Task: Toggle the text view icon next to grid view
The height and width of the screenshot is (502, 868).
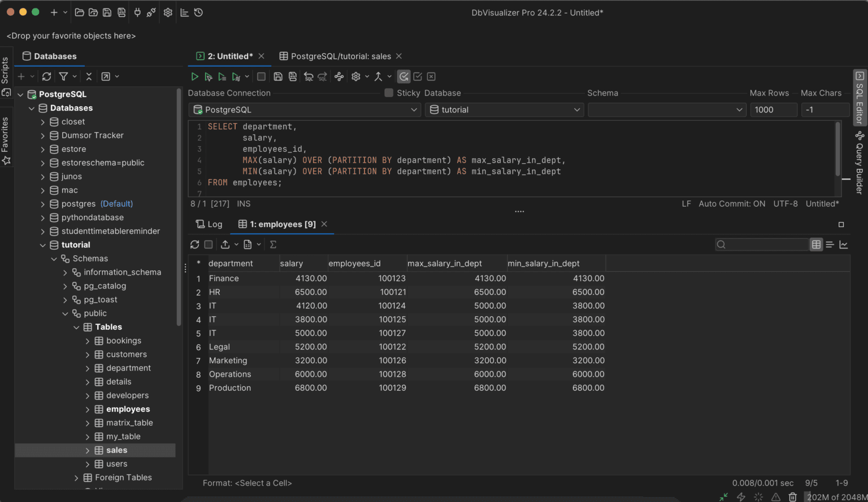Action: click(830, 244)
